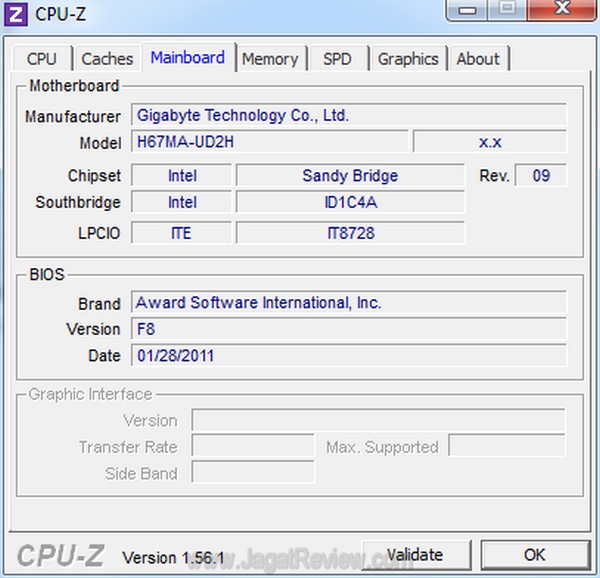Click the OK button
Screen dimensions: 600x578
535,555
